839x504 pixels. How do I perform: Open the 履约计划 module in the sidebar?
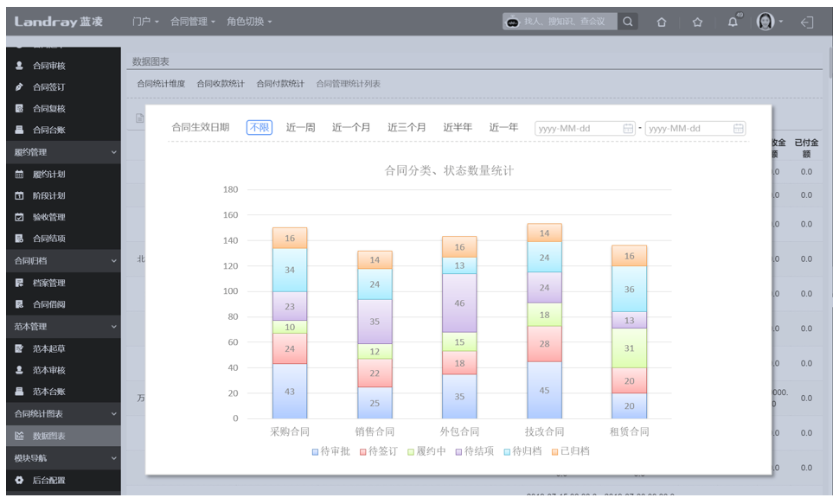point(50,174)
